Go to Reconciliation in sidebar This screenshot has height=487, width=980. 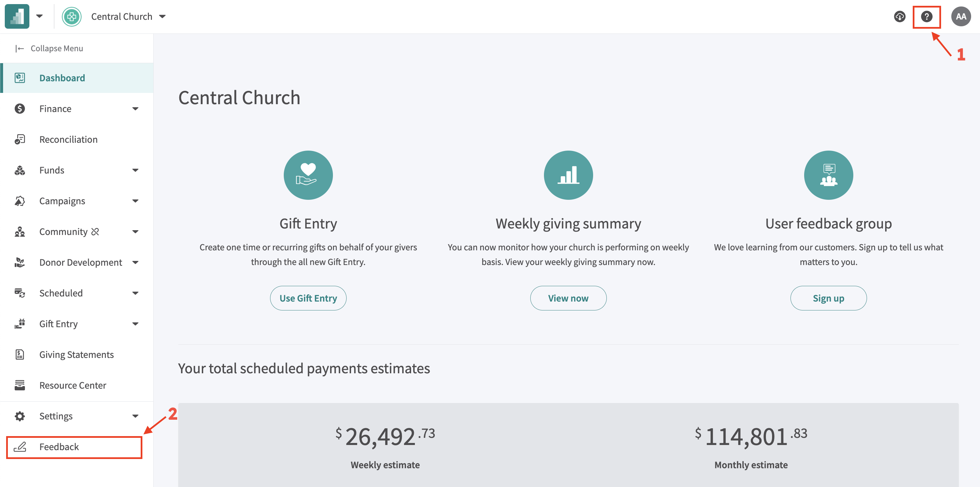pos(69,140)
